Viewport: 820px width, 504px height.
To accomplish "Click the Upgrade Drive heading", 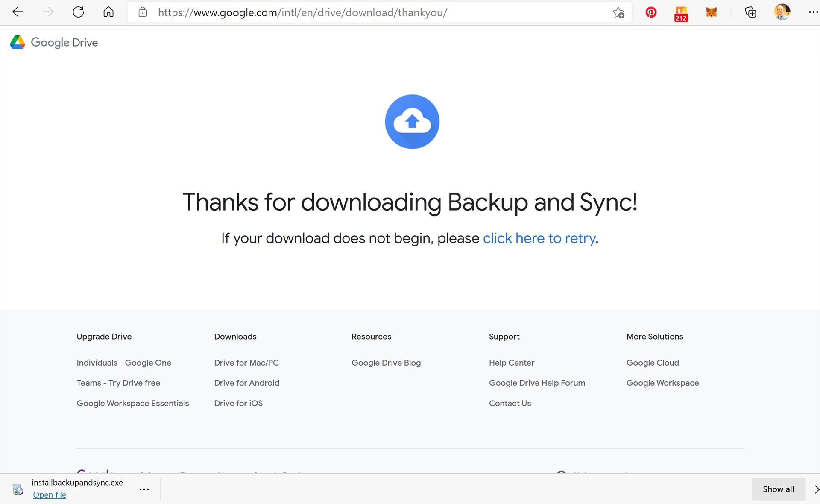I will coord(104,337).
